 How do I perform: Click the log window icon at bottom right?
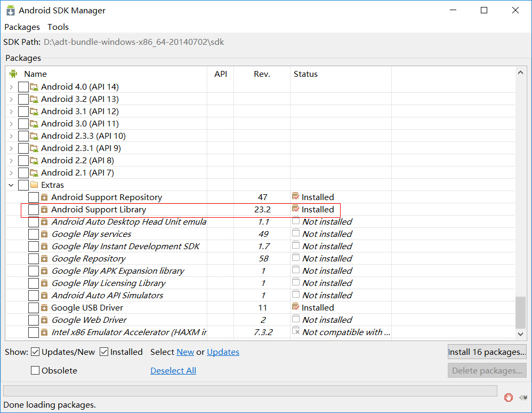click(x=523, y=397)
